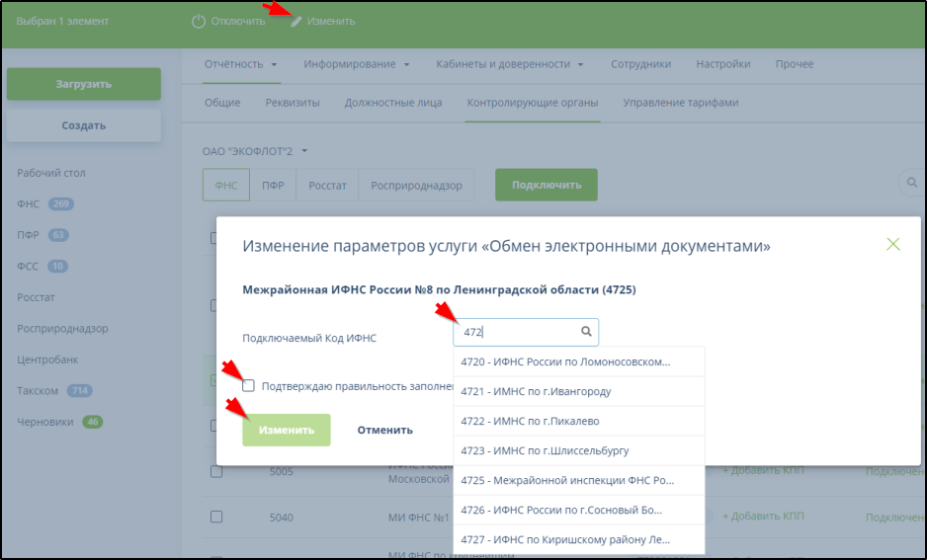Expand the Отчётность dropdown menu

(240, 64)
